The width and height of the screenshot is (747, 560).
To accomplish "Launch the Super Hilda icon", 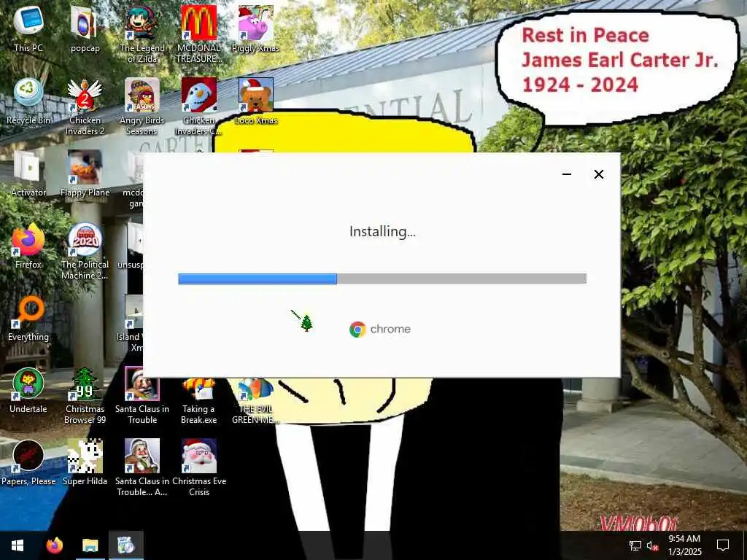I will (x=85, y=462).
